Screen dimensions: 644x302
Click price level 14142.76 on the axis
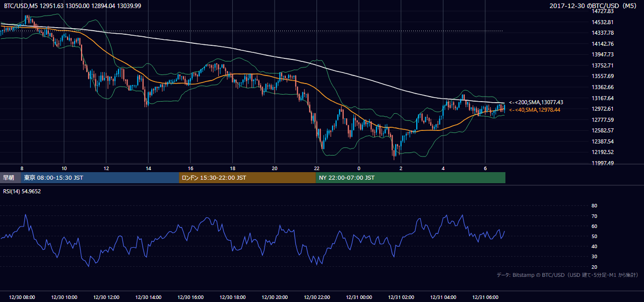click(602, 44)
